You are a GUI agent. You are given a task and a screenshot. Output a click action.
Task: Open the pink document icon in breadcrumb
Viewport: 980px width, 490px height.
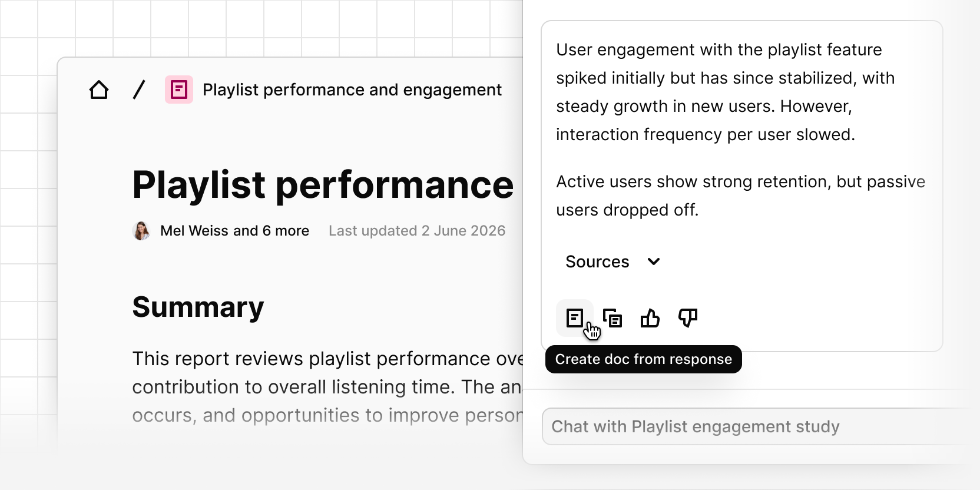click(x=179, y=90)
